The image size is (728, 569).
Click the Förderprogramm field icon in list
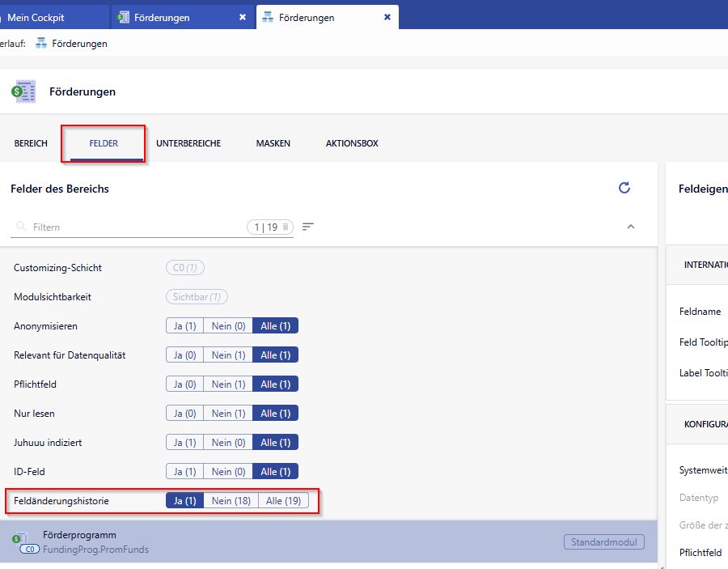click(x=20, y=538)
